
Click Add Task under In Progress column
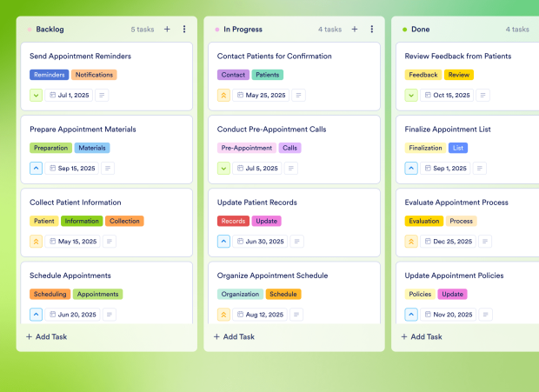235,336
